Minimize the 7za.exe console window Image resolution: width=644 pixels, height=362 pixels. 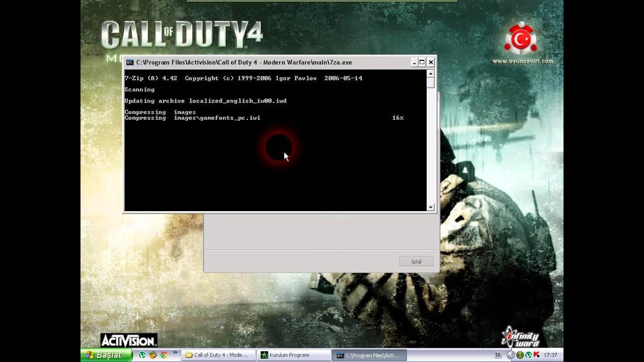pos(415,62)
